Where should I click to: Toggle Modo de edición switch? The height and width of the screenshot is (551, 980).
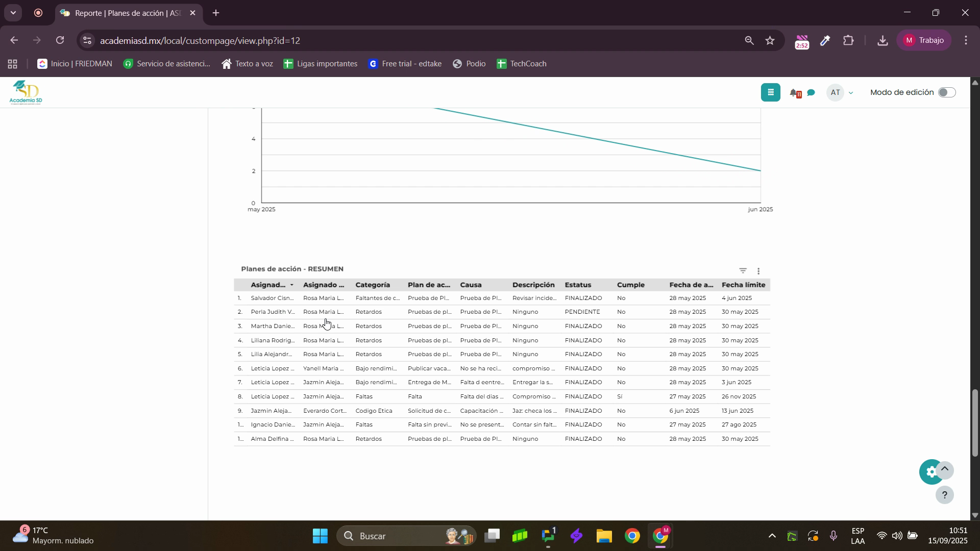(946, 92)
